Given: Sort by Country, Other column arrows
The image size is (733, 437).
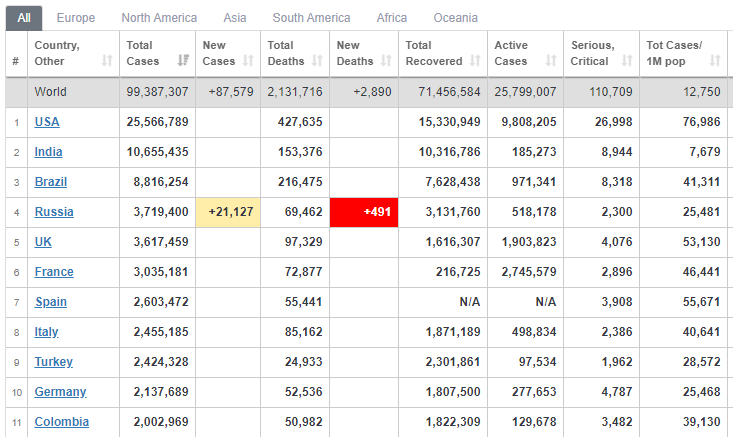Looking at the screenshot, I should (107, 61).
